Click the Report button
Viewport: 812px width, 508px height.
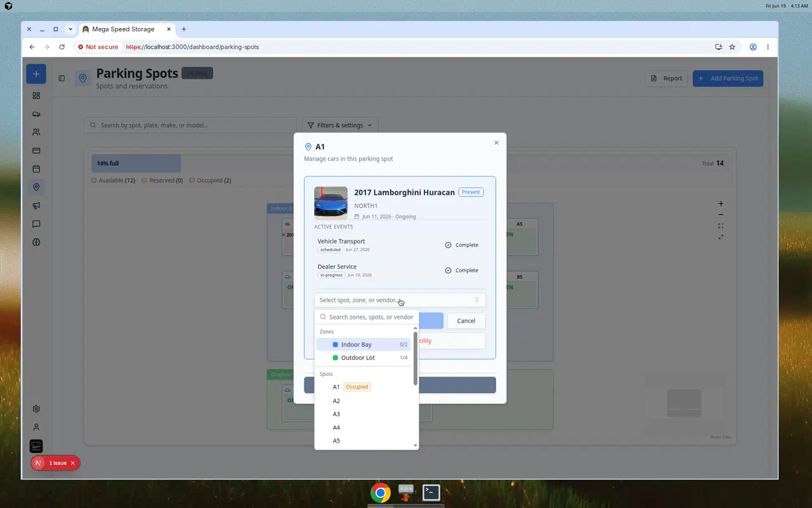click(x=666, y=78)
